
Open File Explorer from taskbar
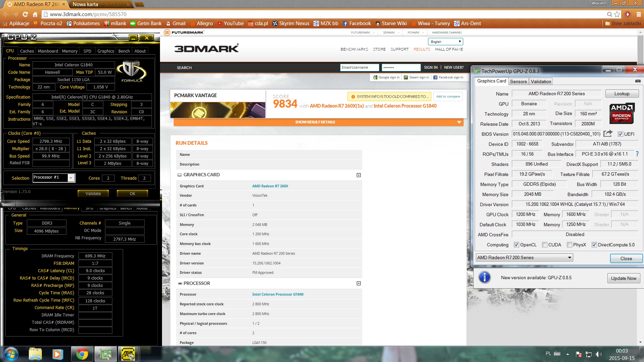click(x=35, y=354)
